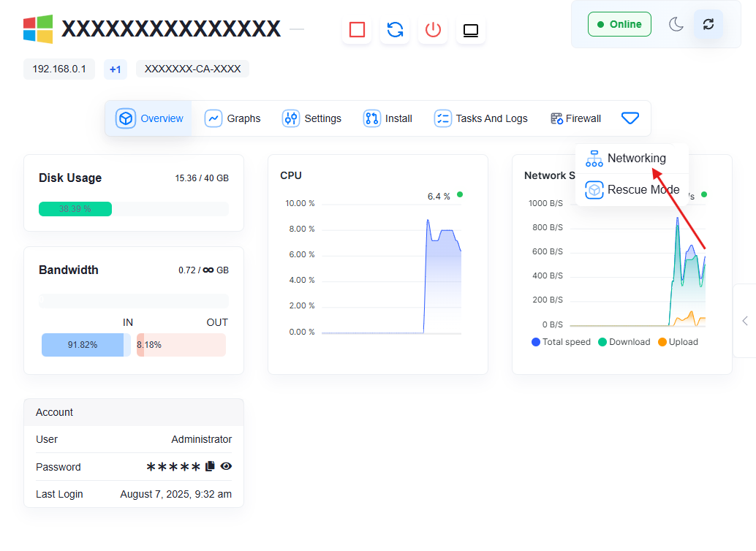The width and height of the screenshot is (756, 551).
Task: Show password using the eye icon
Action: click(226, 466)
